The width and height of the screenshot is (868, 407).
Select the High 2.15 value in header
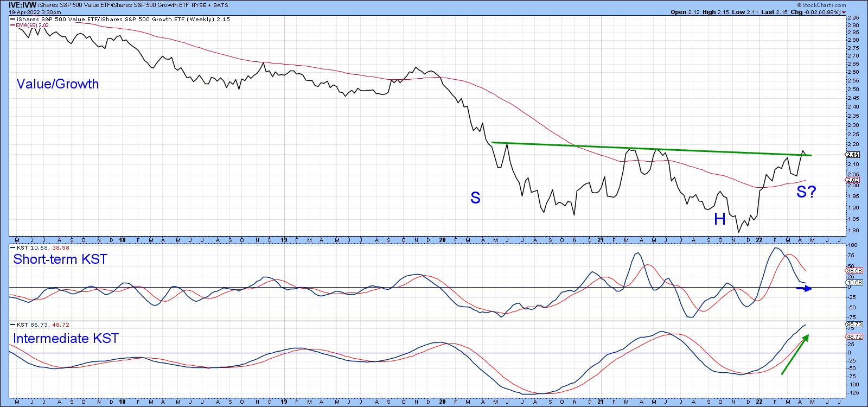[716, 12]
